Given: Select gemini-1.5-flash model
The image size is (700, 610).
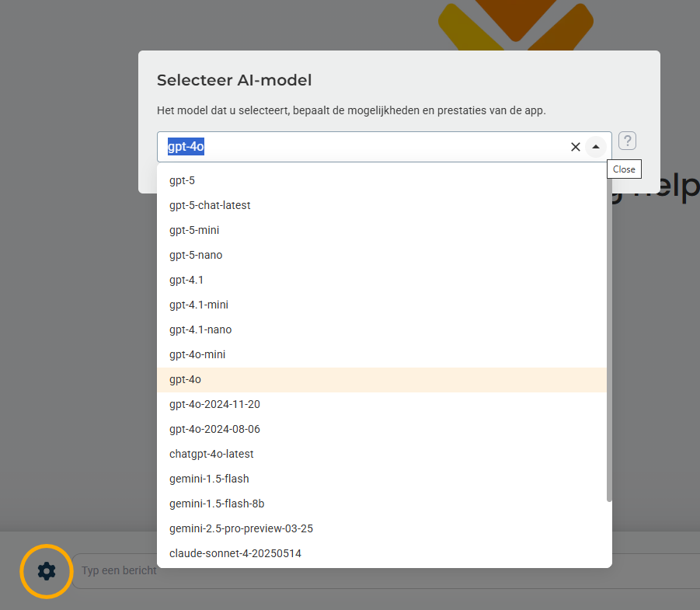Looking at the screenshot, I should pyautogui.click(x=381, y=479).
